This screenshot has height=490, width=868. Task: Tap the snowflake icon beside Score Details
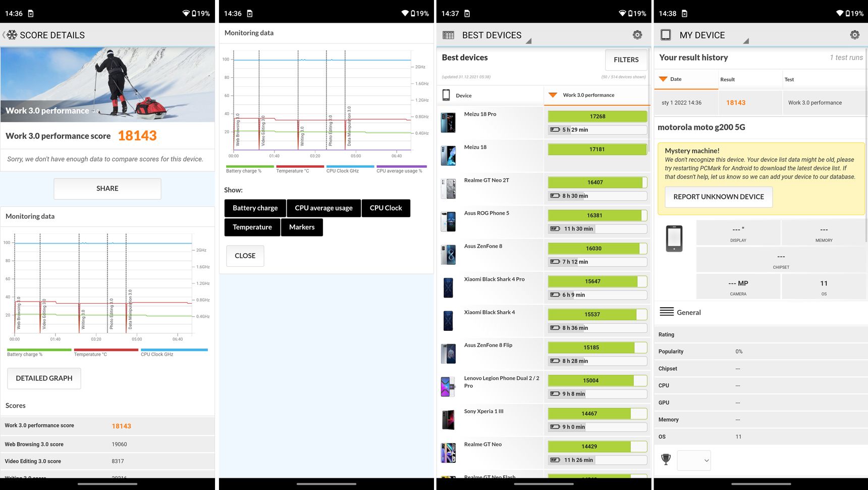coord(12,35)
